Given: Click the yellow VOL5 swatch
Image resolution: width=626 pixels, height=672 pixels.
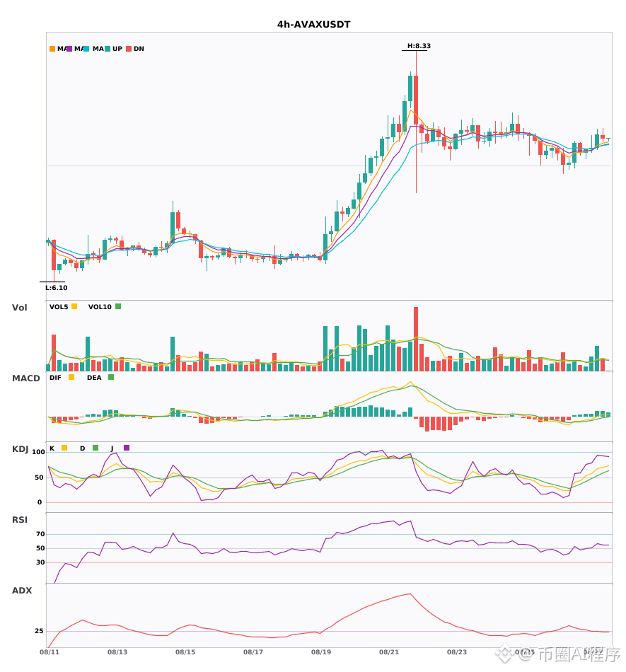Looking at the screenshot, I should (74, 306).
